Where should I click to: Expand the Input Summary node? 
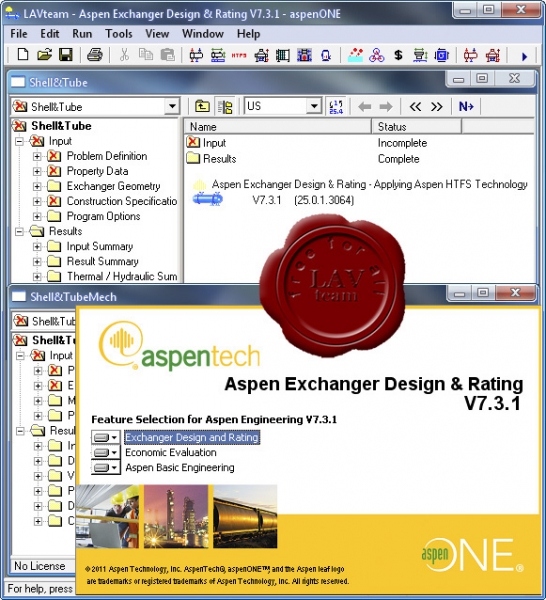tap(37, 246)
